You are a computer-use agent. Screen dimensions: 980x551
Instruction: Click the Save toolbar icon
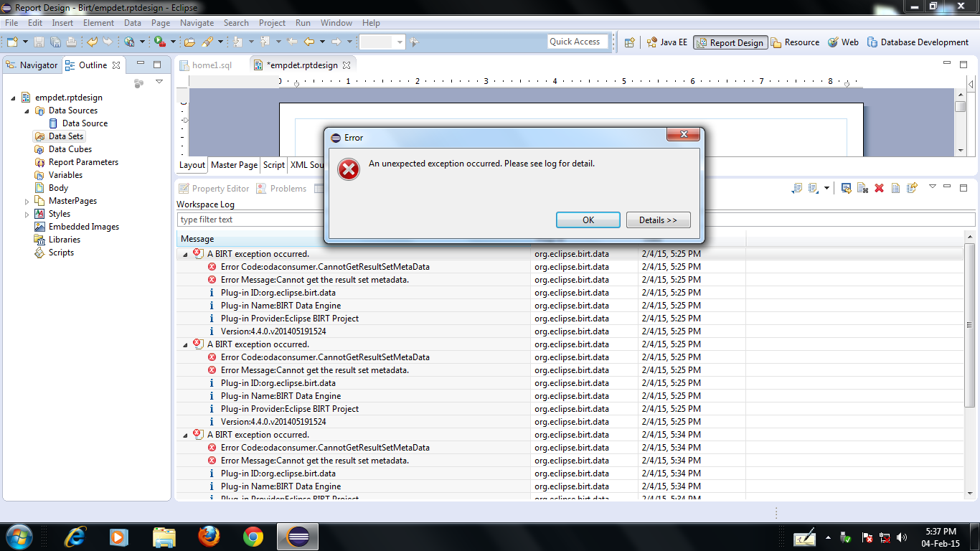coord(38,42)
